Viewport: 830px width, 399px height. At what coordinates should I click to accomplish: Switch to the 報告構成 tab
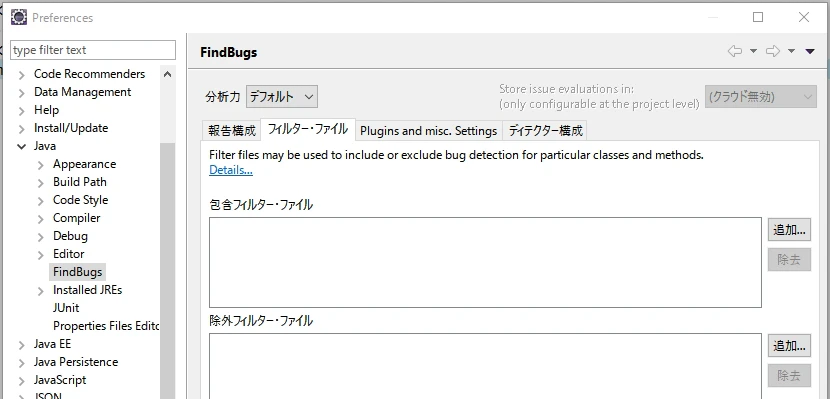pos(232,130)
